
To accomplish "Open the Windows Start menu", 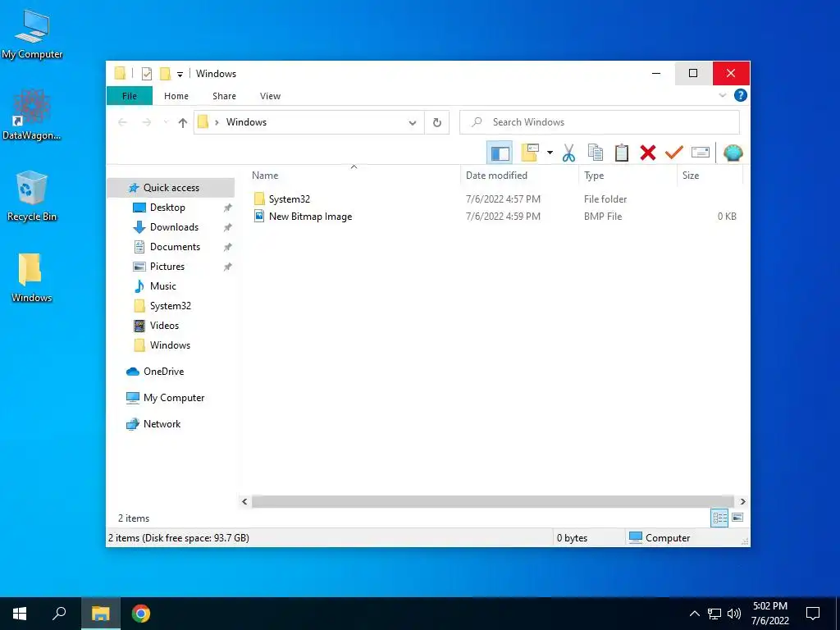I will (20, 614).
